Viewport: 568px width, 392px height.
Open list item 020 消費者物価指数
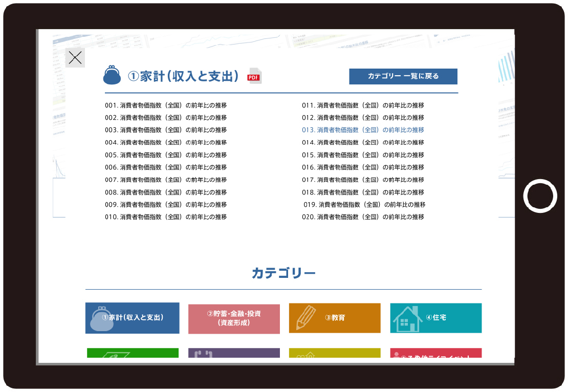click(362, 217)
